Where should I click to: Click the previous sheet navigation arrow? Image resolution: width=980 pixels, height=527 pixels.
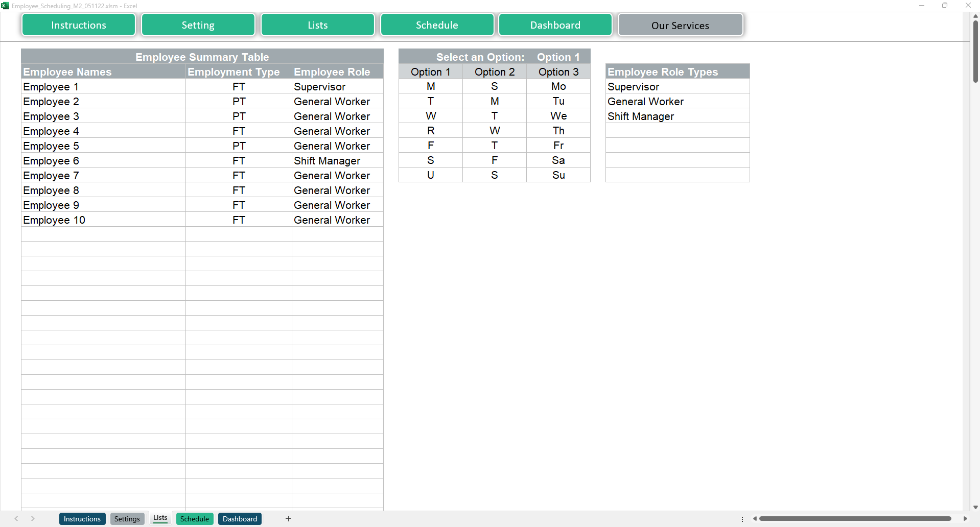tap(16, 519)
